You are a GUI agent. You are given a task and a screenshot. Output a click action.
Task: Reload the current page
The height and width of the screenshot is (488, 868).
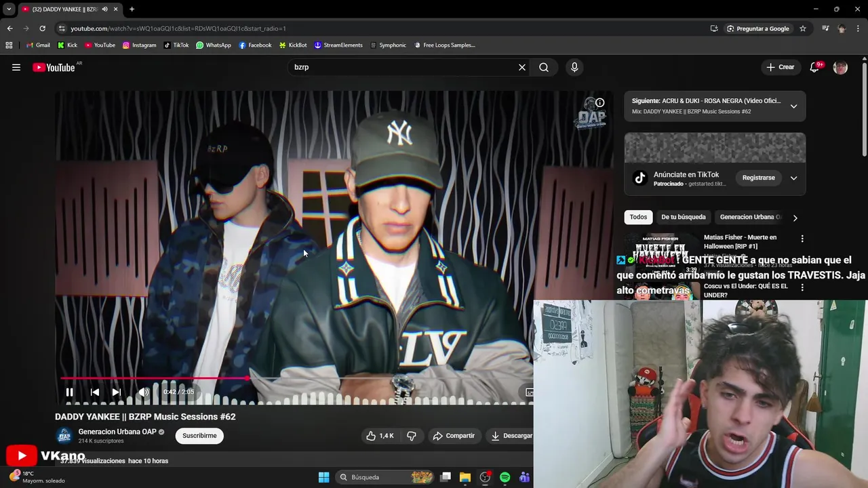[42, 28]
